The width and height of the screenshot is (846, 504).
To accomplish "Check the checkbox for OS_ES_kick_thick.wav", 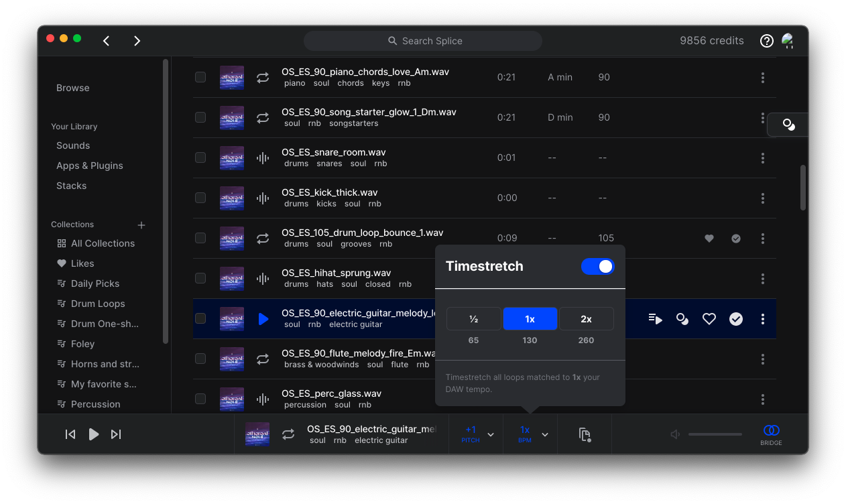I will (200, 198).
